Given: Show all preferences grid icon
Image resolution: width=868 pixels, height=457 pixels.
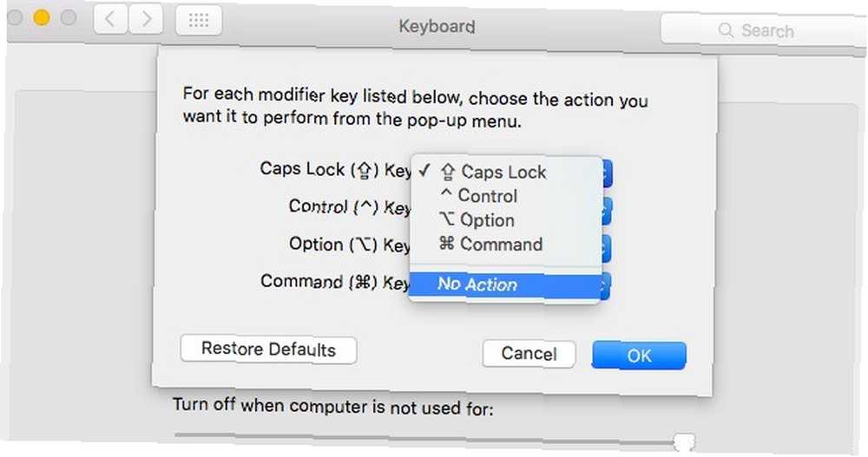Looking at the screenshot, I should [199, 20].
